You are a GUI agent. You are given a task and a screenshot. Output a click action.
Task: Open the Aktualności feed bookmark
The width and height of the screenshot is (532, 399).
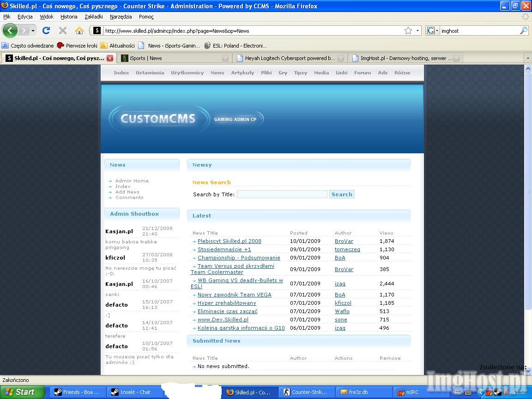coord(118,45)
